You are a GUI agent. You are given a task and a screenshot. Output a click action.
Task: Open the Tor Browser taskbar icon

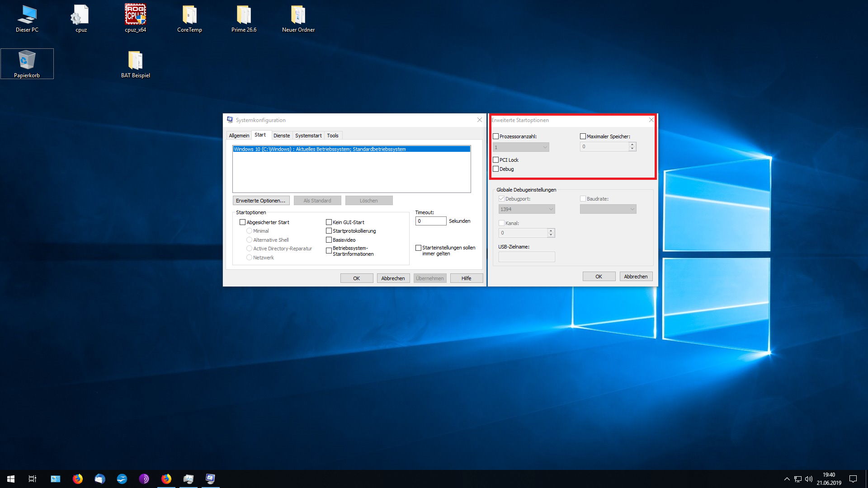(144, 479)
